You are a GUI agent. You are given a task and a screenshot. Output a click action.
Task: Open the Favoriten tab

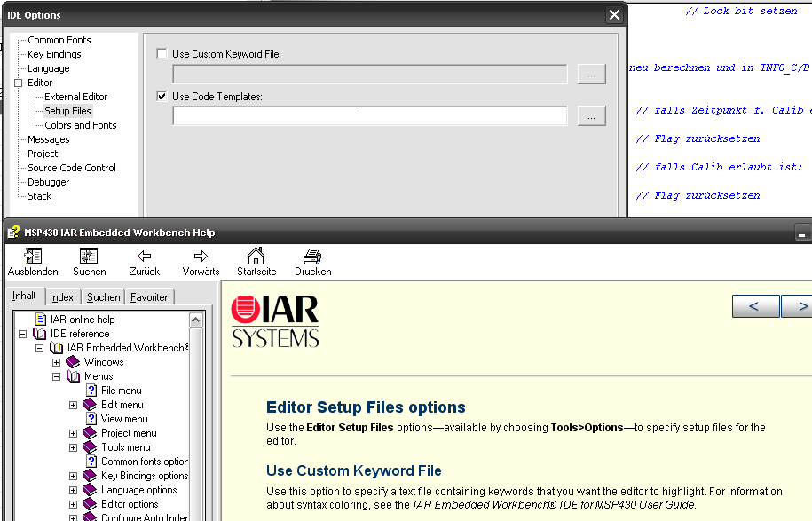click(x=150, y=297)
